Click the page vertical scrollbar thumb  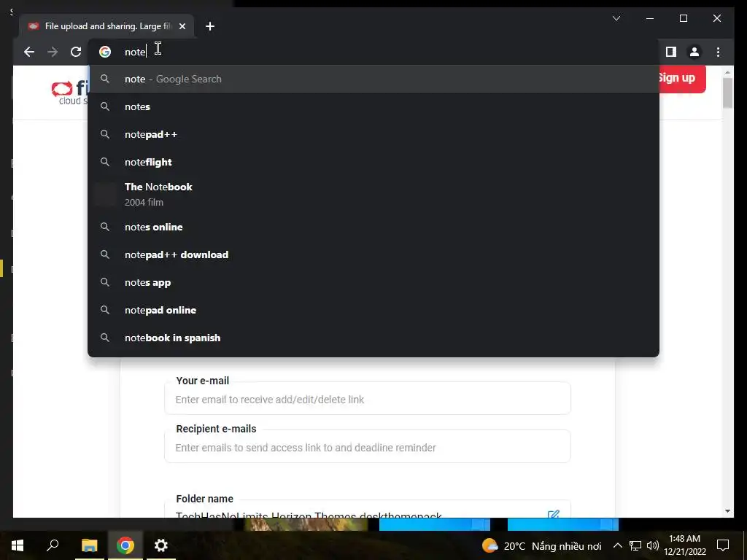pos(727,93)
